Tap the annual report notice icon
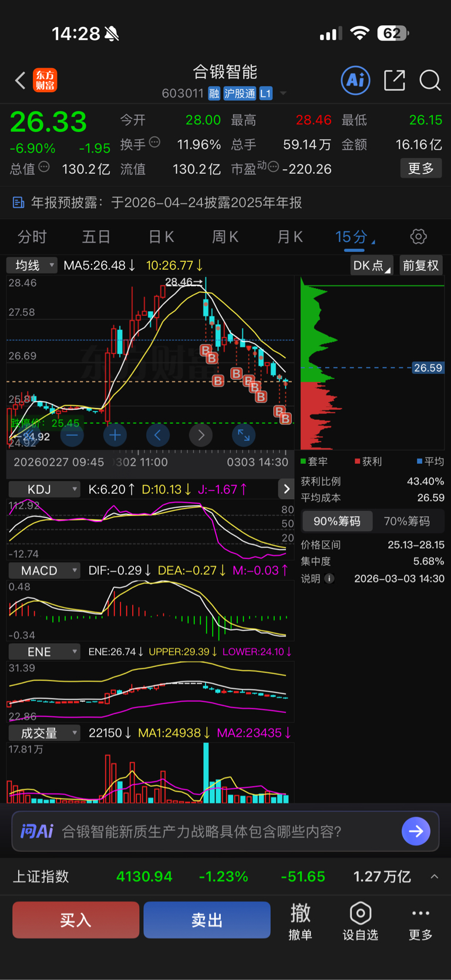 click(19, 203)
